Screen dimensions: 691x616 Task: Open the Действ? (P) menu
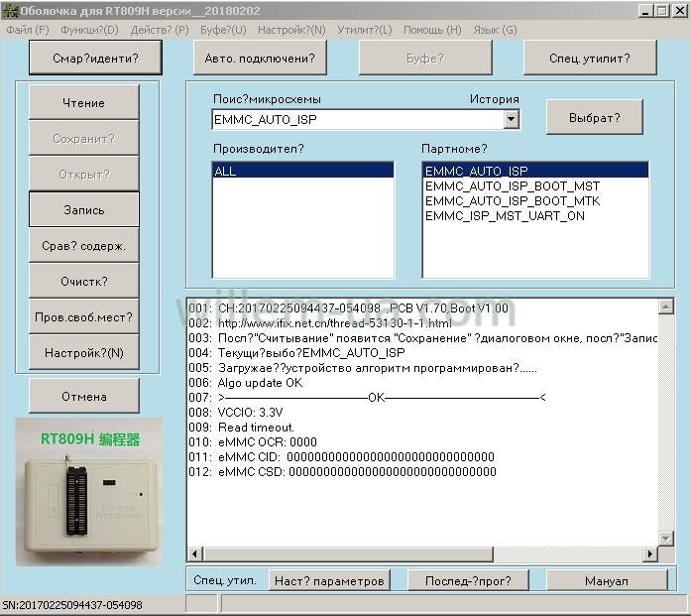tap(160, 30)
